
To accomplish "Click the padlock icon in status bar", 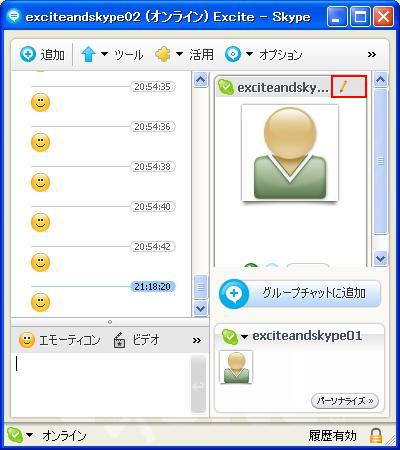I will (x=376, y=435).
